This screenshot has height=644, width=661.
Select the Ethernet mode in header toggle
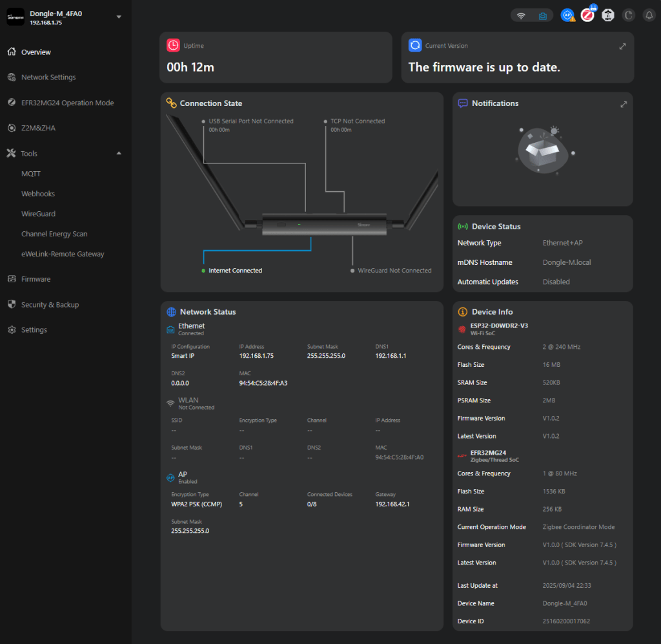pos(542,16)
